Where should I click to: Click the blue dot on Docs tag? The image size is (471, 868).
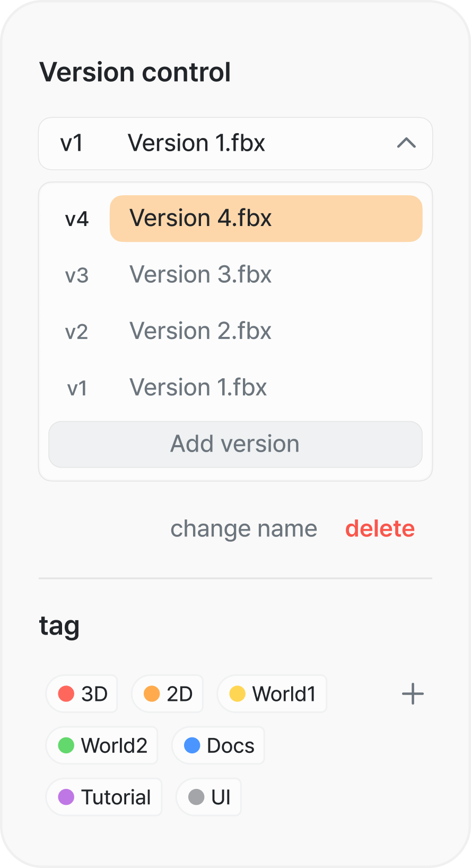point(192,745)
